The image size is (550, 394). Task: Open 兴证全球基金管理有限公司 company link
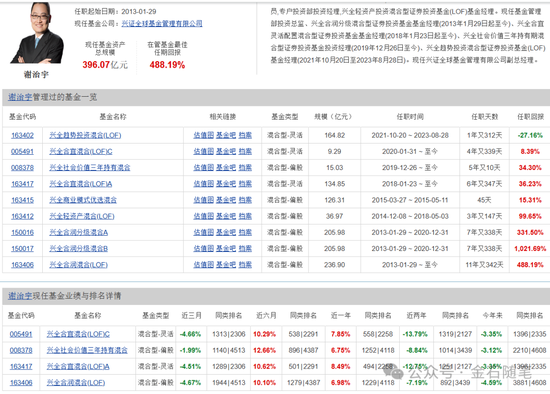click(162, 24)
